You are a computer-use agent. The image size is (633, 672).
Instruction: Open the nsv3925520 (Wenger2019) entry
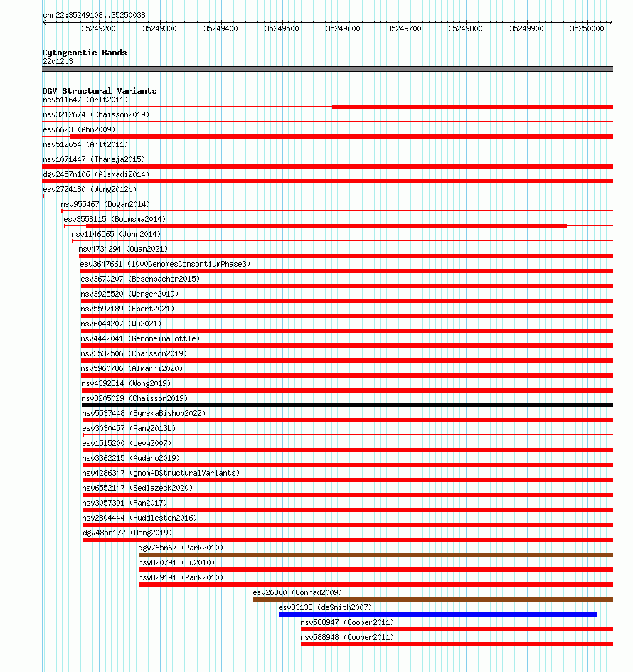(129, 294)
